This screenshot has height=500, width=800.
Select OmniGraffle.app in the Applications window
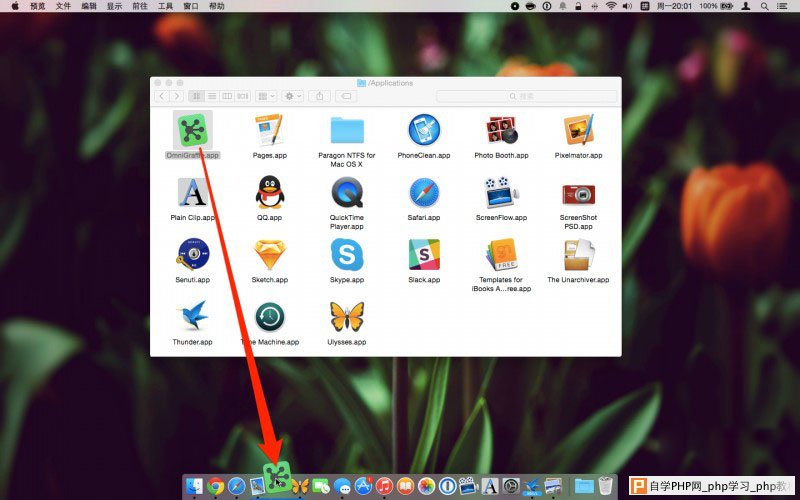192,130
